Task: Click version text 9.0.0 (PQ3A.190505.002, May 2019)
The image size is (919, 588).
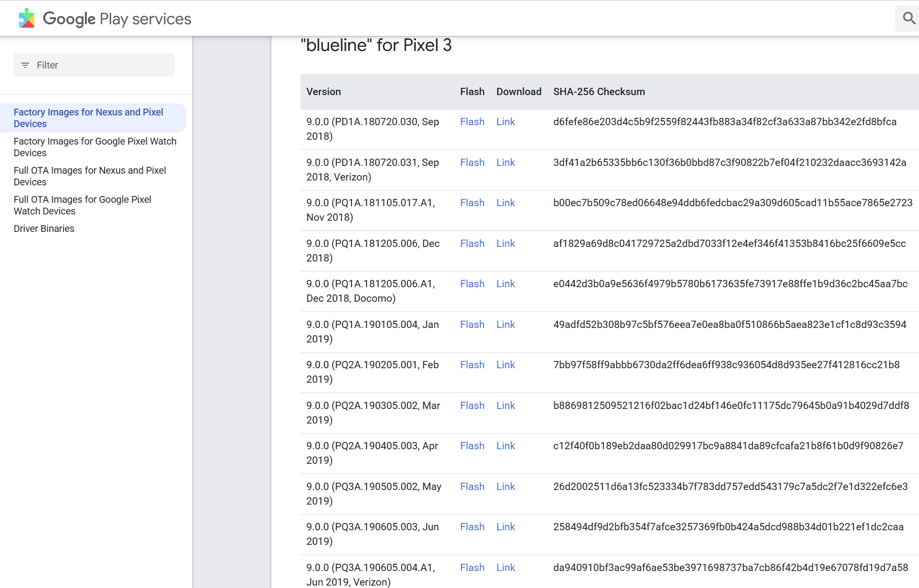Action: point(374,494)
